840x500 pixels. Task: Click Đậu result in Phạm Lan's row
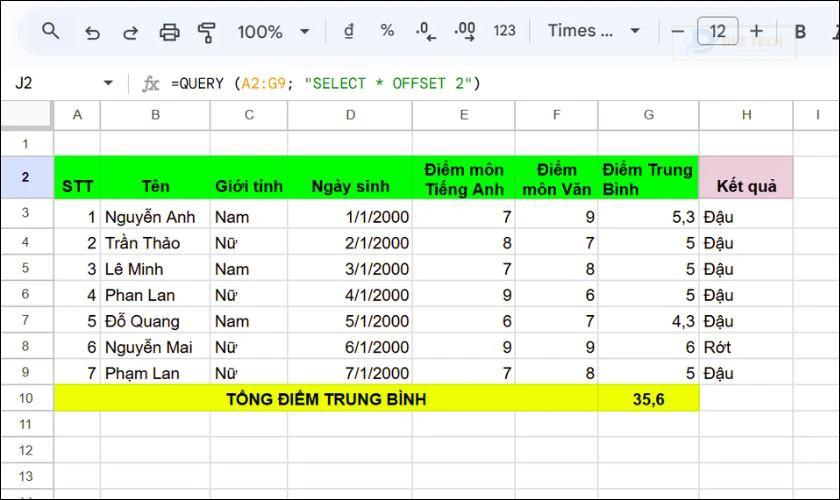tap(746, 373)
